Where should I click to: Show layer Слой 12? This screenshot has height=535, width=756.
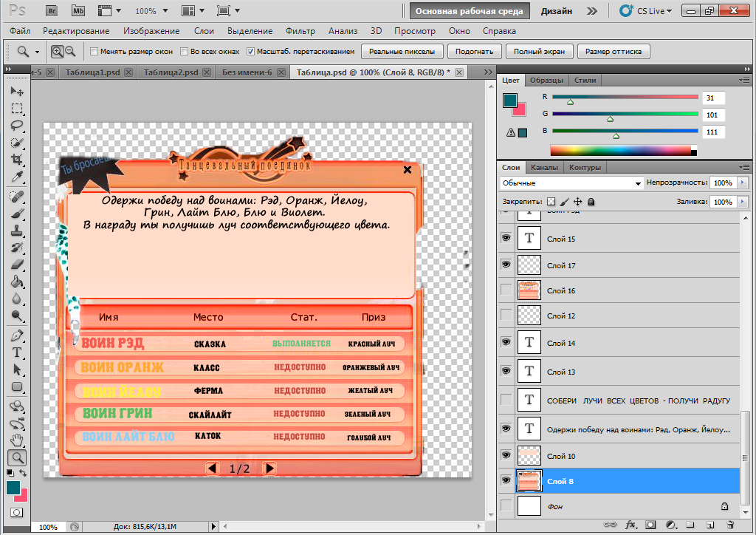pyautogui.click(x=506, y=315)
